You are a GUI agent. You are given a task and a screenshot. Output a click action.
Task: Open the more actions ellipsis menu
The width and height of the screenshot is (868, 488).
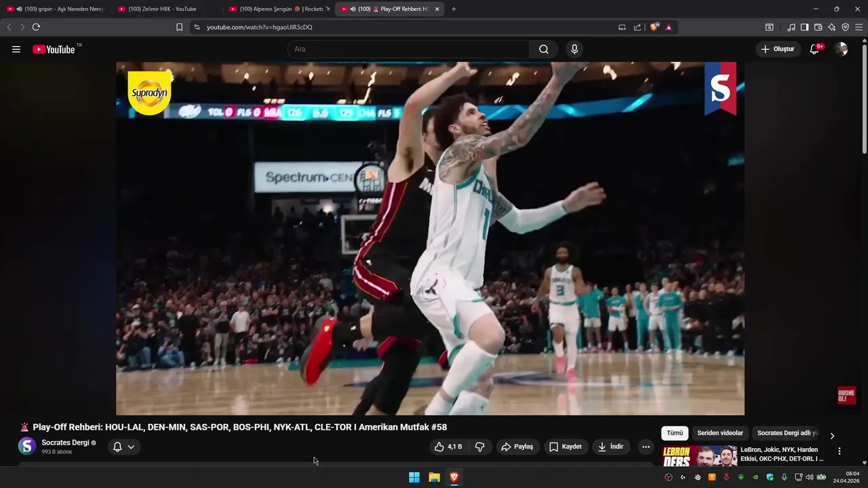click(646, 447)
